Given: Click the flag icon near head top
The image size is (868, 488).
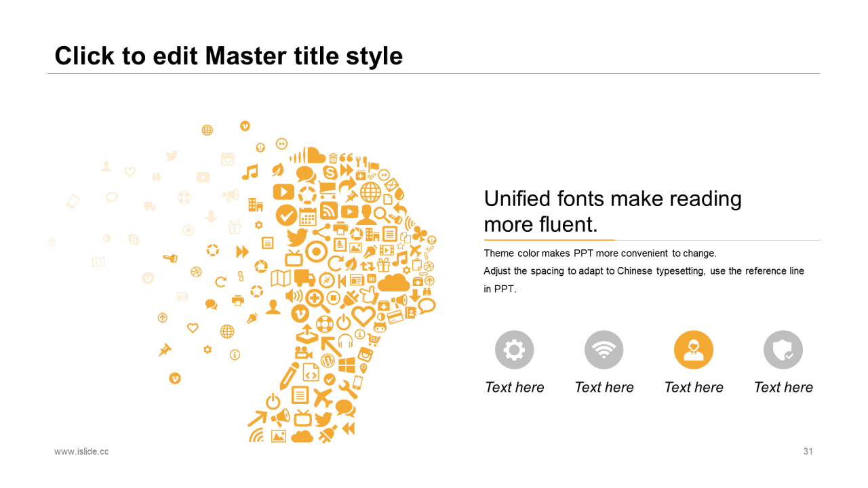Looking at the screenshot, I should click(x=374, y=167).
